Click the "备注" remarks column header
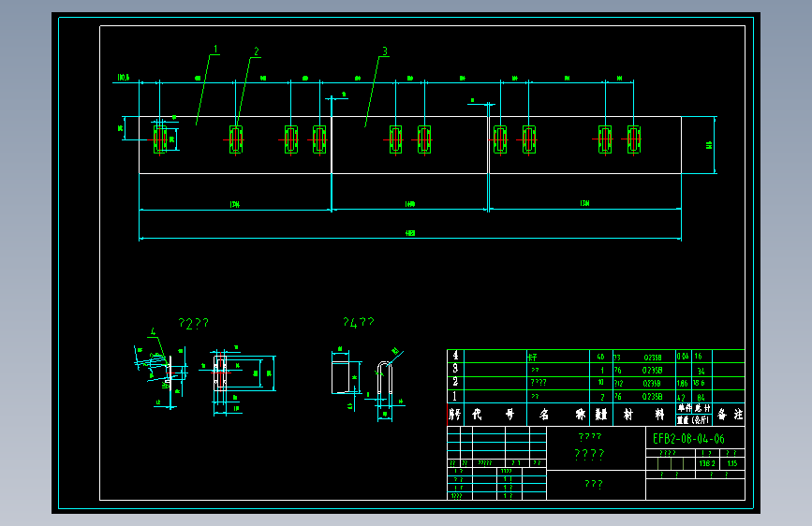The width and height of the screenshot is (812, 526). point(731,415)
